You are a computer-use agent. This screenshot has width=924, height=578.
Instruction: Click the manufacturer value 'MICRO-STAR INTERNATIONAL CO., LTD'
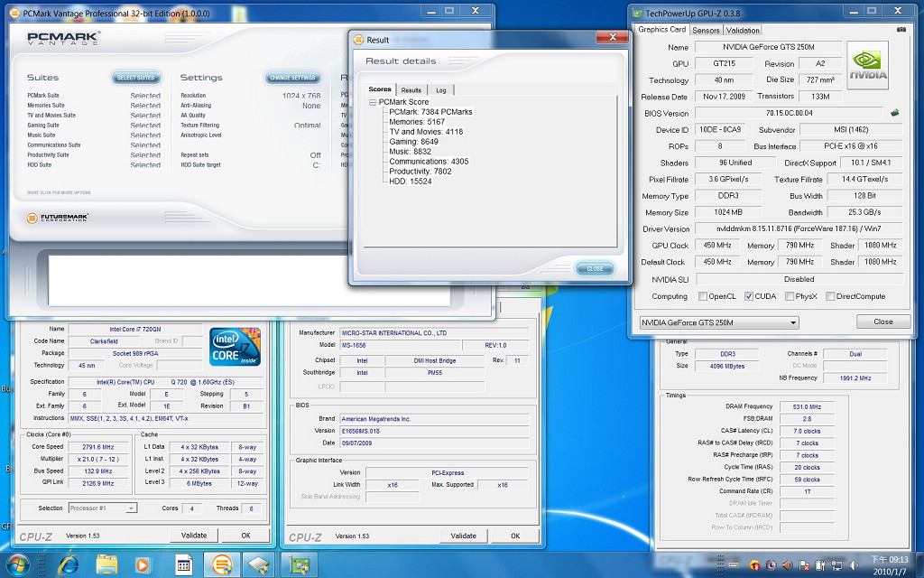click(435, 333)
